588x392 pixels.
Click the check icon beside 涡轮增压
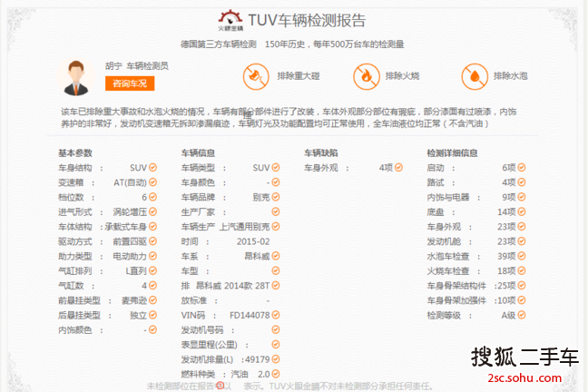pyautogui.click(x=152, y=211)
